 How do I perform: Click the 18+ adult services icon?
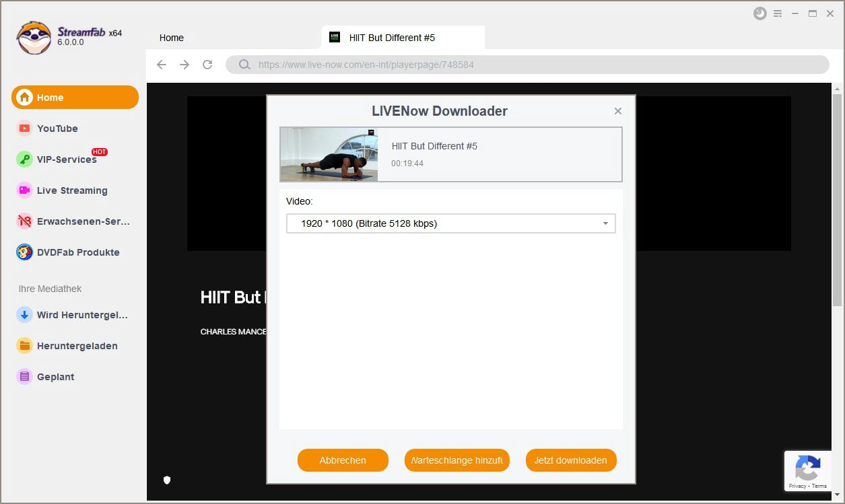pyautogui.click(x=25, y=221)
